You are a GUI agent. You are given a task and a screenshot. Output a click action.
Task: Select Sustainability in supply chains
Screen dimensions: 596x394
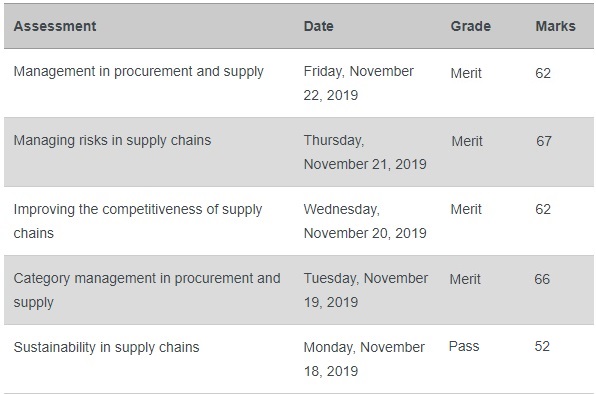[106, 347]
